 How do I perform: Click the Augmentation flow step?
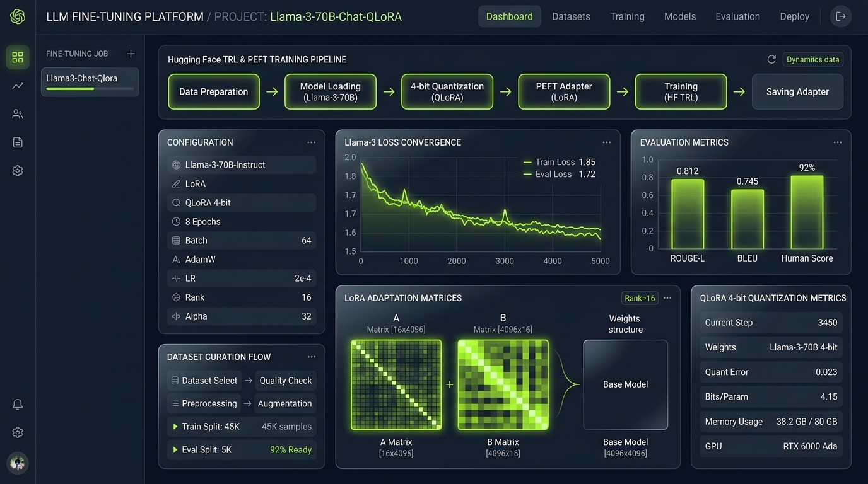[x=285, y=403]
